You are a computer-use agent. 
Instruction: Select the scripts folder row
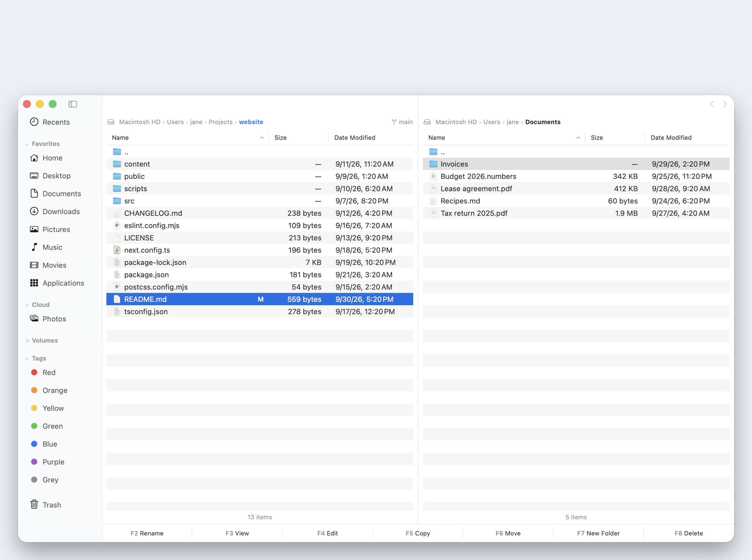[x=260, y=189]
